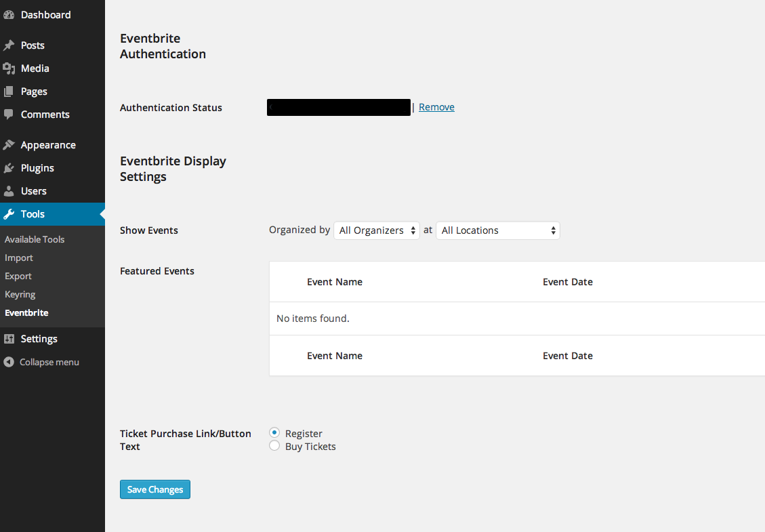
Task: Click the Pages icon in sidebar
Action: [9, 91]
